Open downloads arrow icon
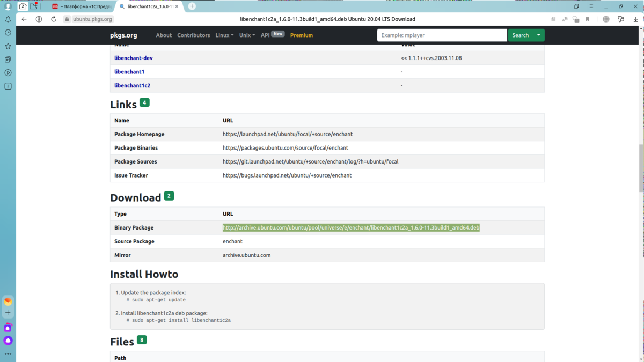 click(x=636, y=19)
